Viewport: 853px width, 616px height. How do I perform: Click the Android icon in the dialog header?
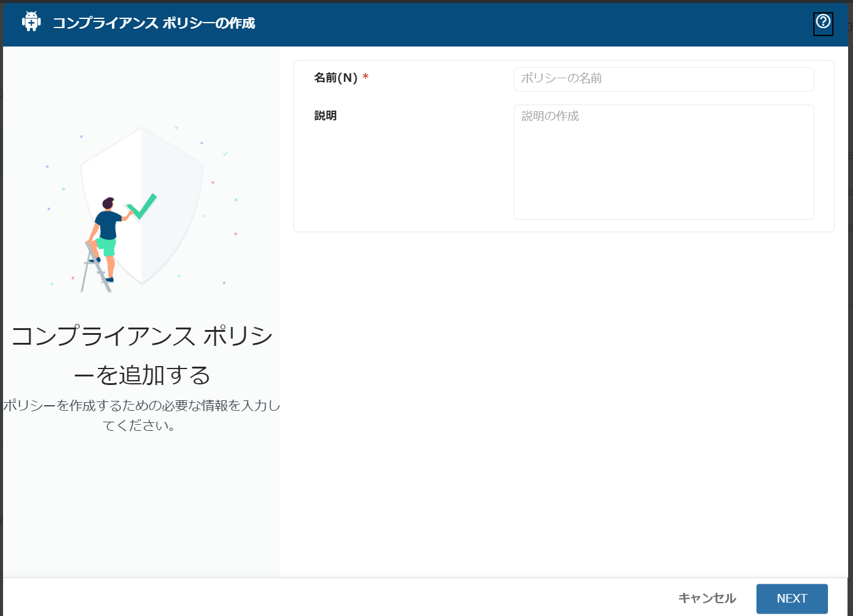pos(31,22)
